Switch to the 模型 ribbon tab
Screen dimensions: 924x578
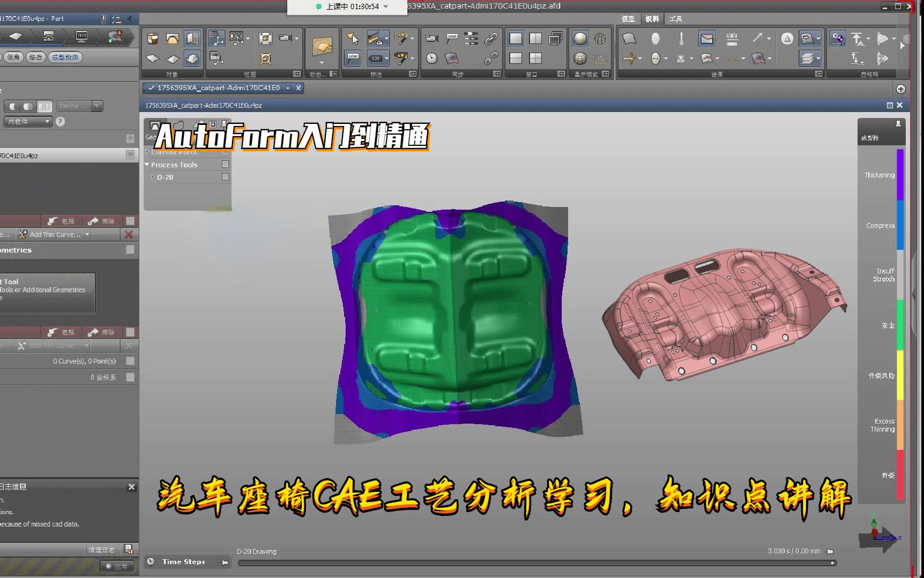[628, 19]
